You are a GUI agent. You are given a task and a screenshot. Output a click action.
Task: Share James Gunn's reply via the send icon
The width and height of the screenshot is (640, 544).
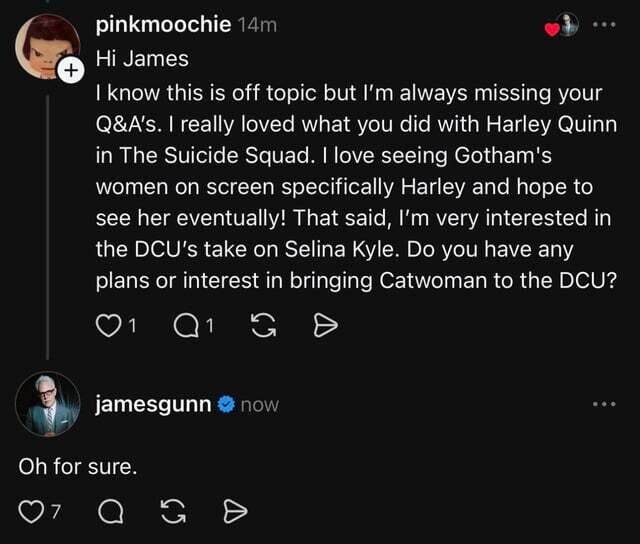click(x=235, y=512)
